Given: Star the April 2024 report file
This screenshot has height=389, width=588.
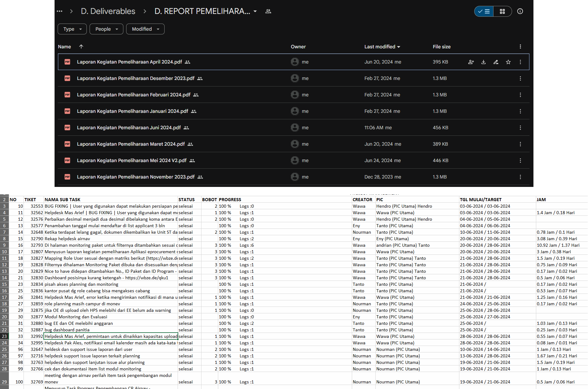Looking at the screenshot, I should pos(508,62).
